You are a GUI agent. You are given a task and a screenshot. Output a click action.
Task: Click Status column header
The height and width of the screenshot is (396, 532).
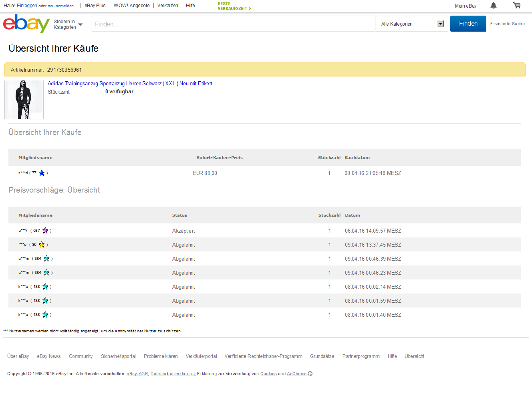179,215
